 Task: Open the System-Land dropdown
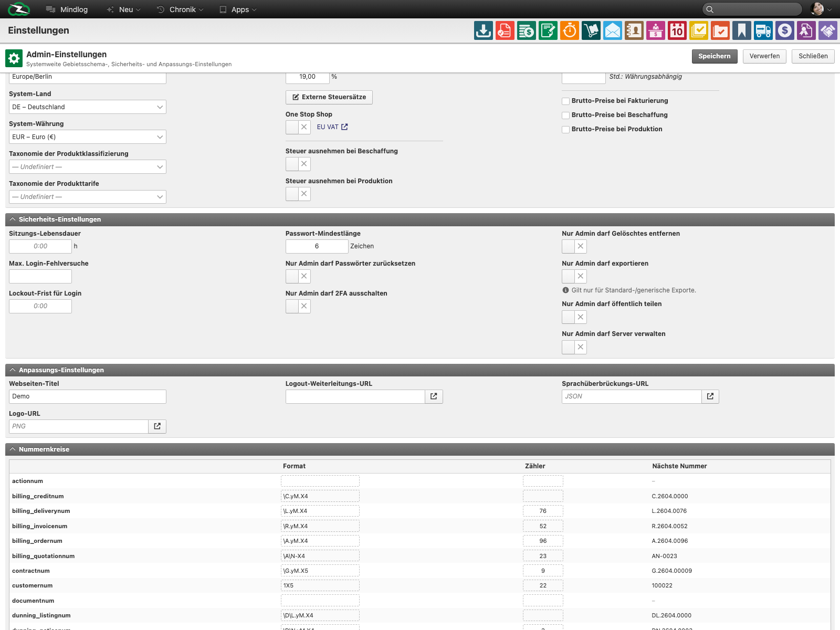tap(88, 107)
